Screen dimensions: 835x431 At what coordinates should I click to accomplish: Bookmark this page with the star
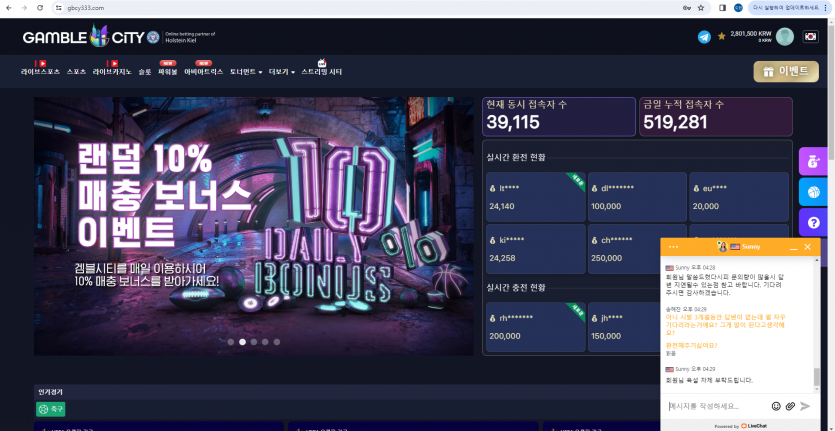701,8
